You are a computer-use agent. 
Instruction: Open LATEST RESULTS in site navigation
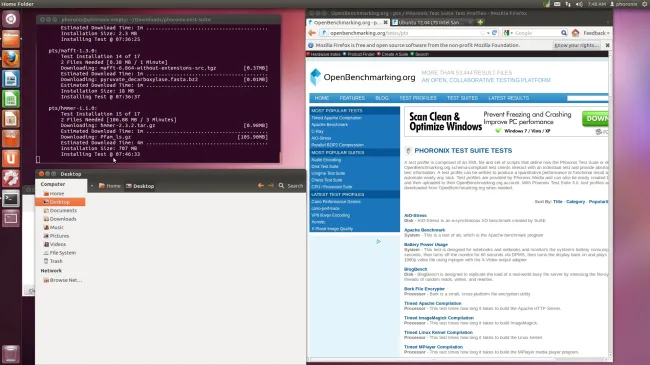509,98
